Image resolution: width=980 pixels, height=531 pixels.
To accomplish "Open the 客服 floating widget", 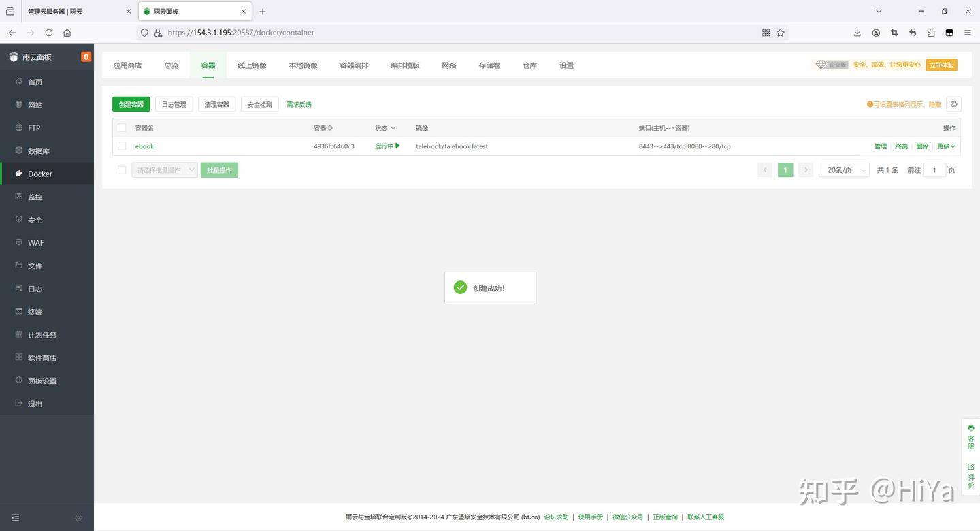I will (971, 436).
